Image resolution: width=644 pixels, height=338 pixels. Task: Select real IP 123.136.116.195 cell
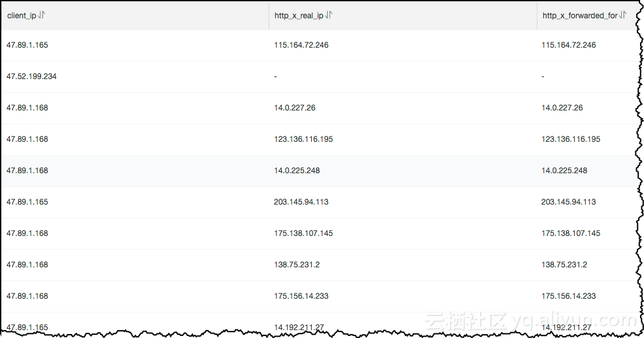tap(303, 139)
